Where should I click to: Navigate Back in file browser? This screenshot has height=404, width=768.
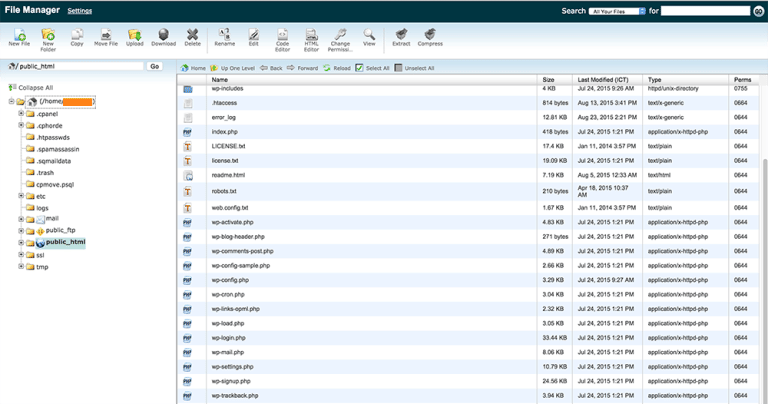pos(271,68)
